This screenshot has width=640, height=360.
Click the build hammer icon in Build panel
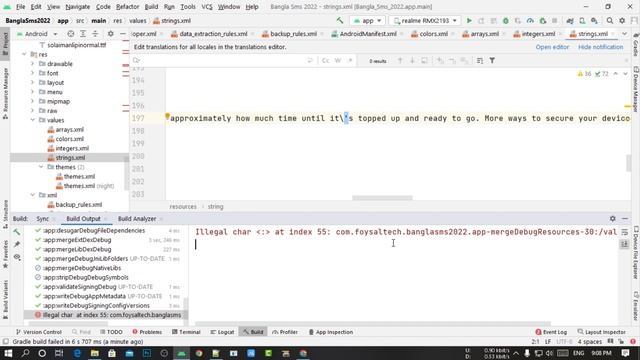pyautogui.click(x=17, y=232)
